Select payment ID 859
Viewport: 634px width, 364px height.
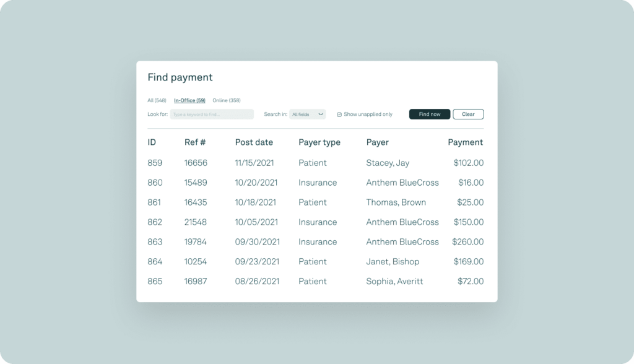[x=155, y=163]
